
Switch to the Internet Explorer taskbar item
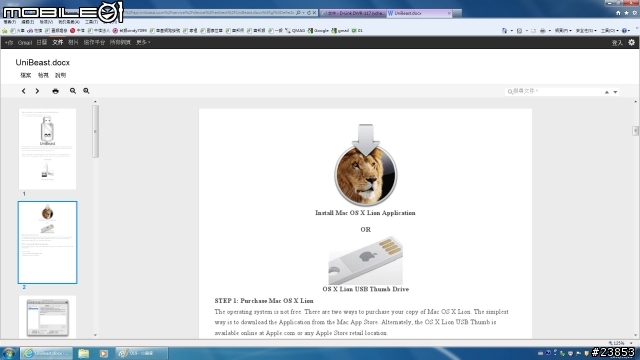click(47, 353)
